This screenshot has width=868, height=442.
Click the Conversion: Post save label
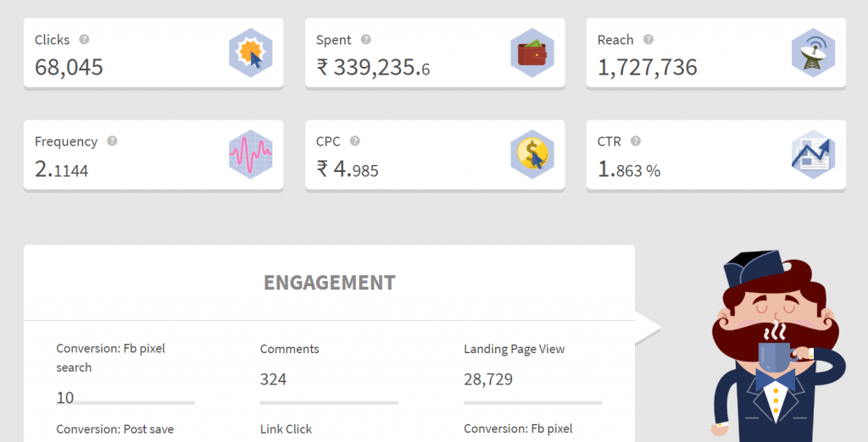(x=115, y=429)
